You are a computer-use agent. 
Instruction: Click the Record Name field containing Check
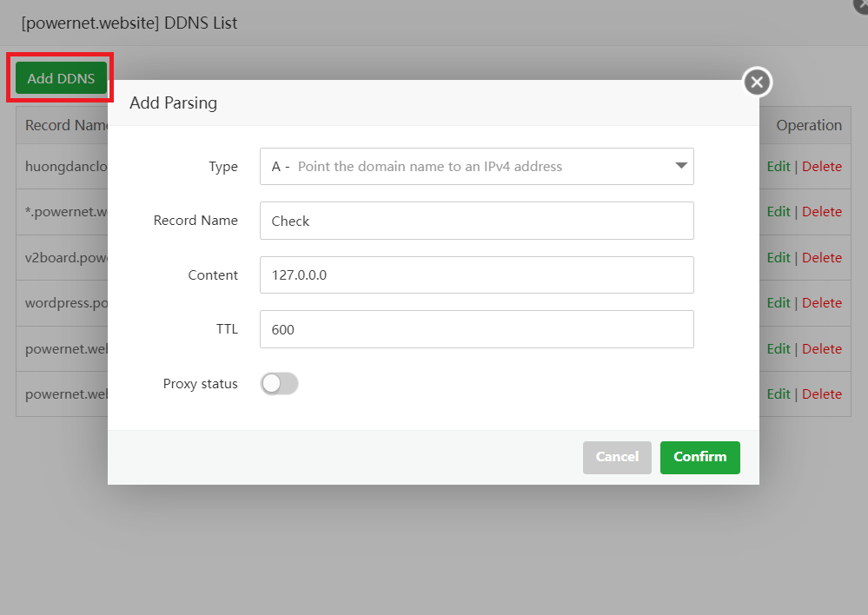[476, 221]
